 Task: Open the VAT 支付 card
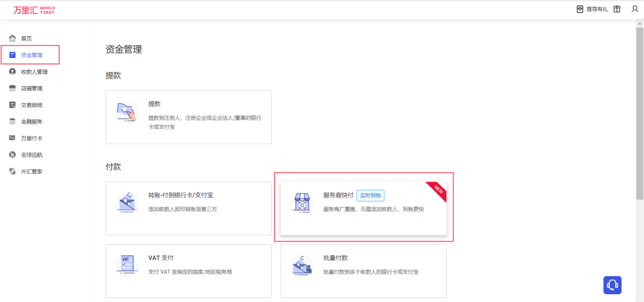[188, 270]
